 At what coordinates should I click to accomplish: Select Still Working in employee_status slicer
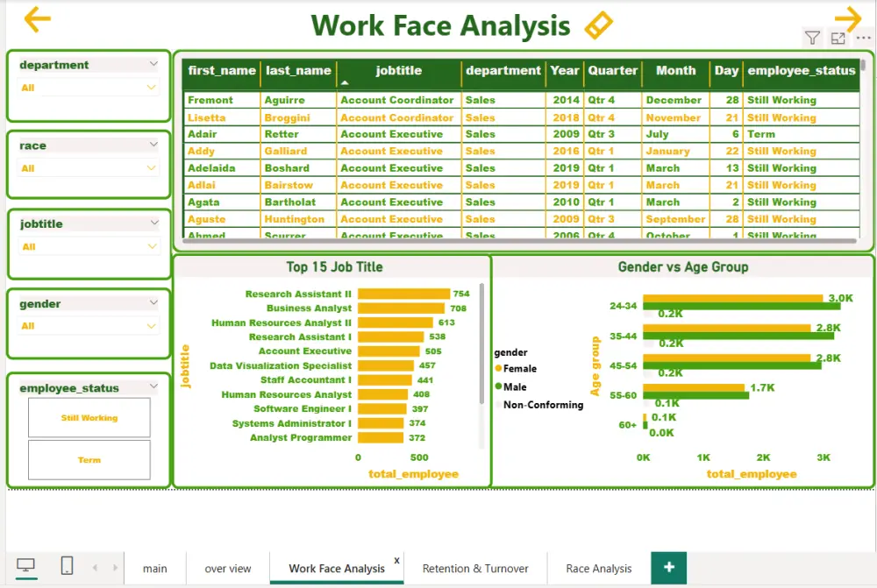point(88,418)
